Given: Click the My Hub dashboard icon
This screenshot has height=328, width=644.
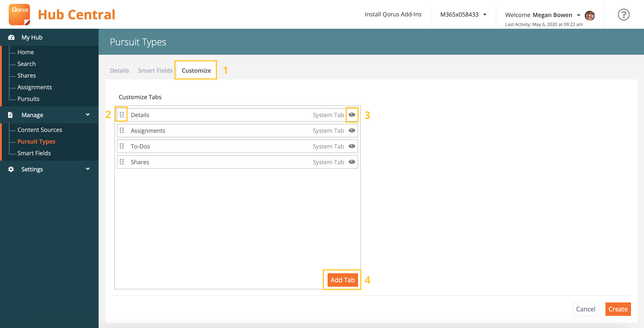Looking at the screenshot, I should (11, 37).
